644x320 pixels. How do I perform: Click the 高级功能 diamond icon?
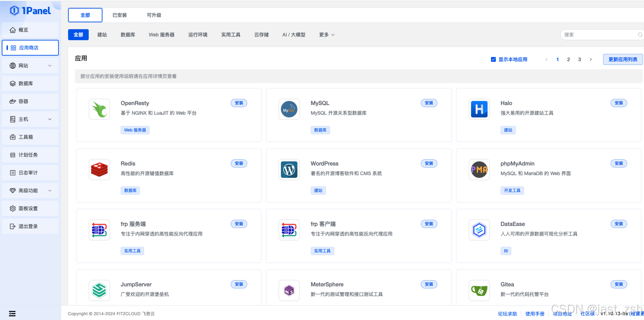click(13, 191)
